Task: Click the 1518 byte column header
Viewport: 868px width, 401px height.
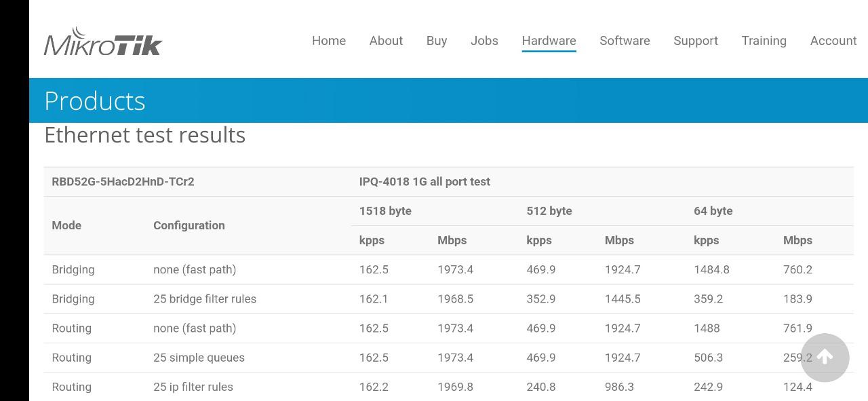Action: tap(385, 211)
